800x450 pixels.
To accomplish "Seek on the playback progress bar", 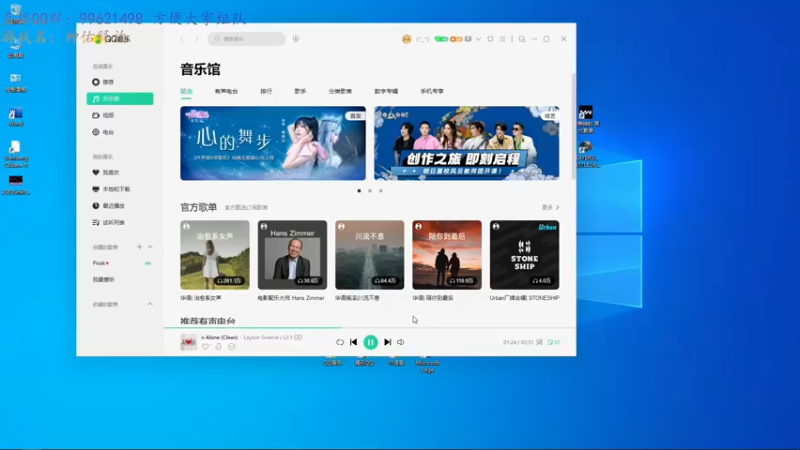I will [x=370, y=328].
